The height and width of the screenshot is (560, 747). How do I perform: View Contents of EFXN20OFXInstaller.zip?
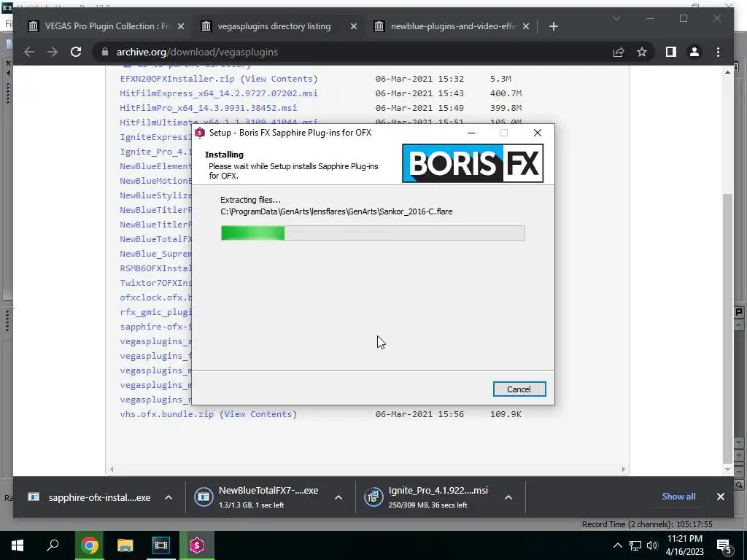click(x=279, y=79)
